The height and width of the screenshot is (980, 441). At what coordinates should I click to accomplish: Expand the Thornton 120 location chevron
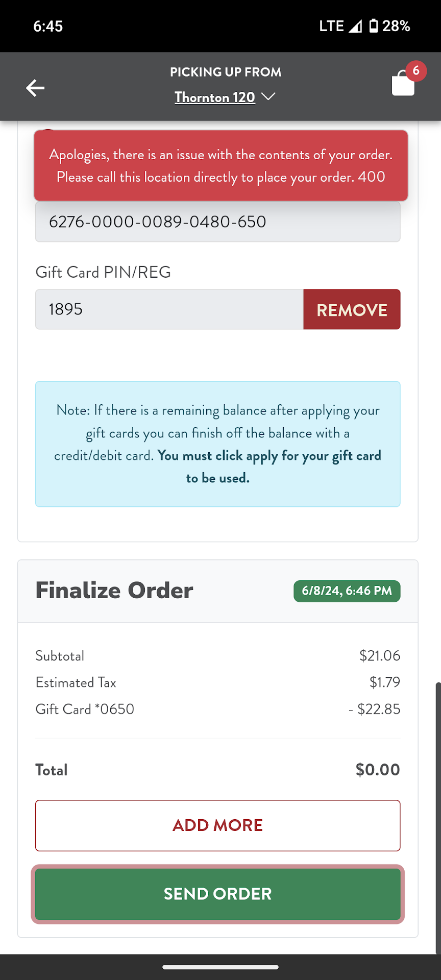[x=268, y=96]
